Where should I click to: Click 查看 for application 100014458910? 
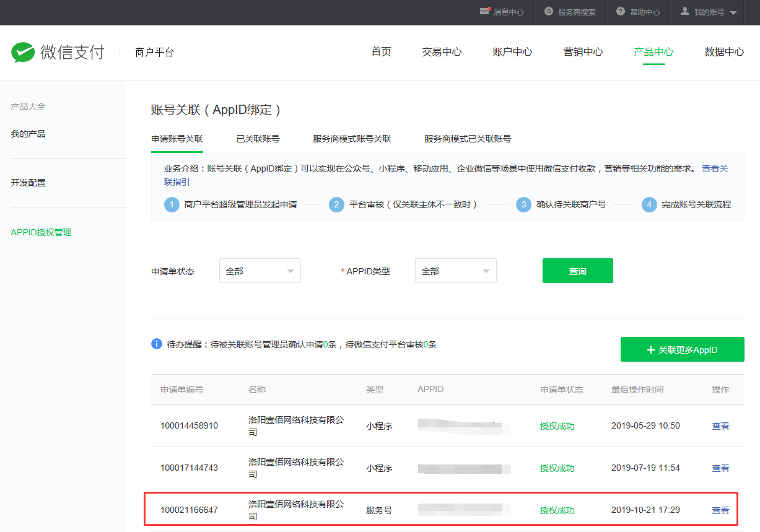pos(720,426)
